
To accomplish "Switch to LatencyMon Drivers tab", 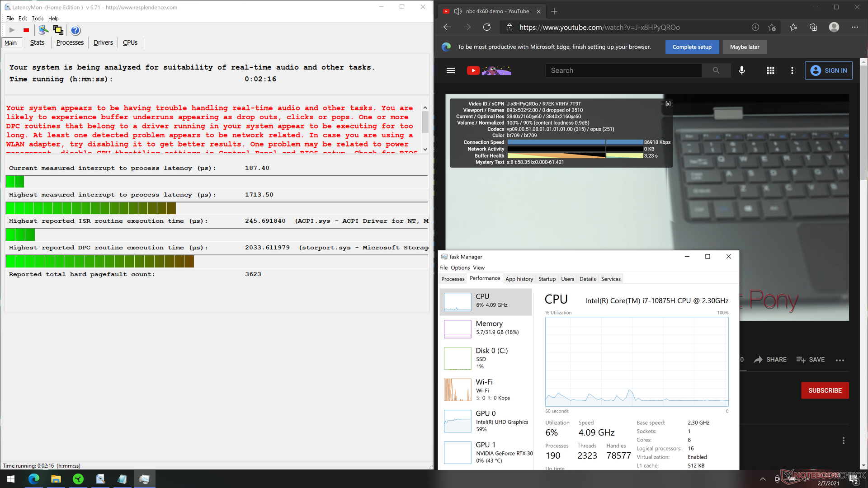I will 103,42.
